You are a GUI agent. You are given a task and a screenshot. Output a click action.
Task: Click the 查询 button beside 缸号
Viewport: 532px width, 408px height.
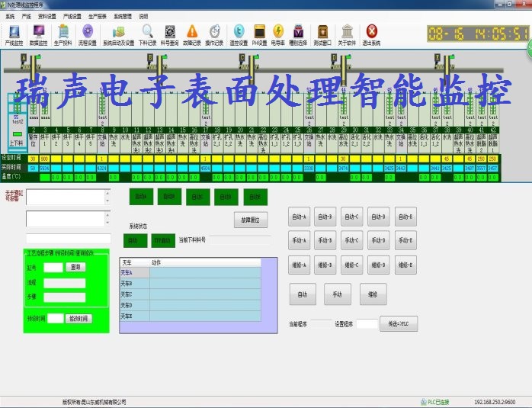(75, 267)
